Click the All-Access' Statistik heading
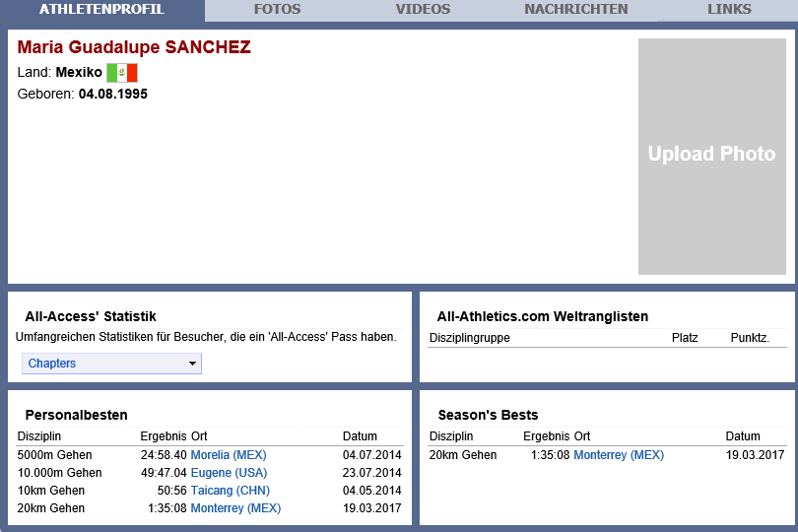798x532 pixels. click(x=91, y=316)
